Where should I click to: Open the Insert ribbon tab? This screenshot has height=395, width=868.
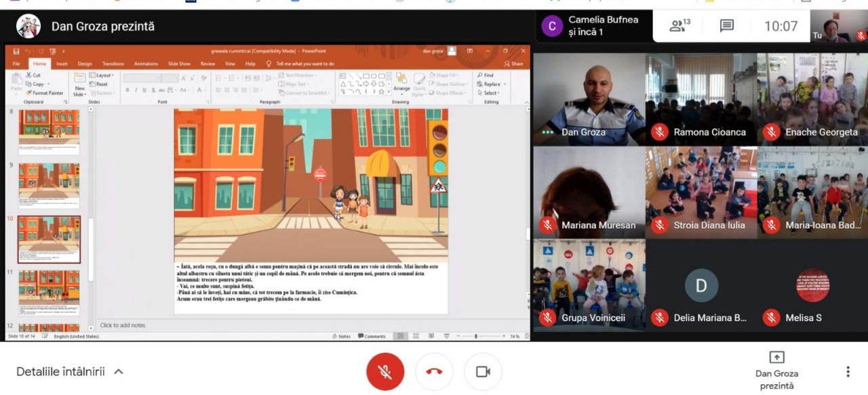(62, 64)
